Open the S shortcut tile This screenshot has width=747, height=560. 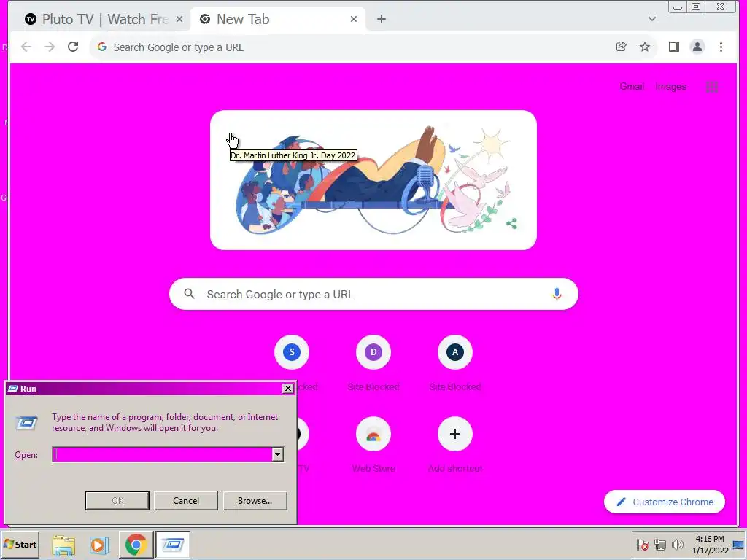(292, 352)
